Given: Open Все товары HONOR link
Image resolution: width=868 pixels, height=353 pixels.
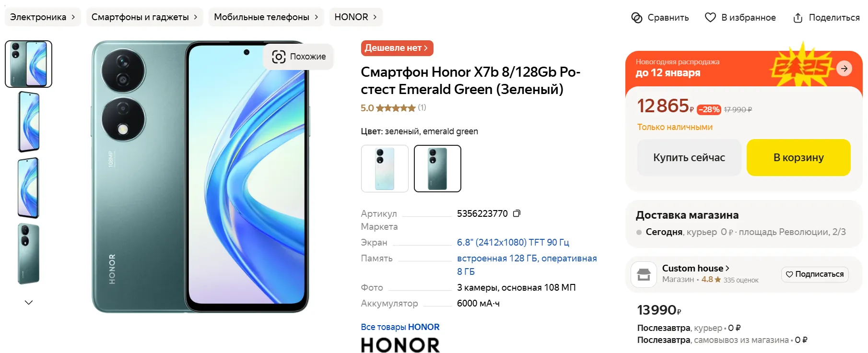Looking at the screenshot, I should click(x=400, y=327).
